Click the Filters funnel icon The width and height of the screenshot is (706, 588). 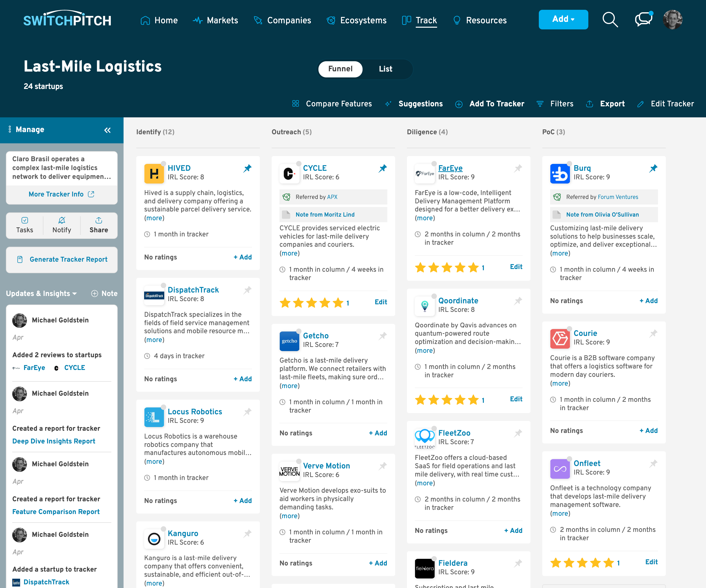540,103
